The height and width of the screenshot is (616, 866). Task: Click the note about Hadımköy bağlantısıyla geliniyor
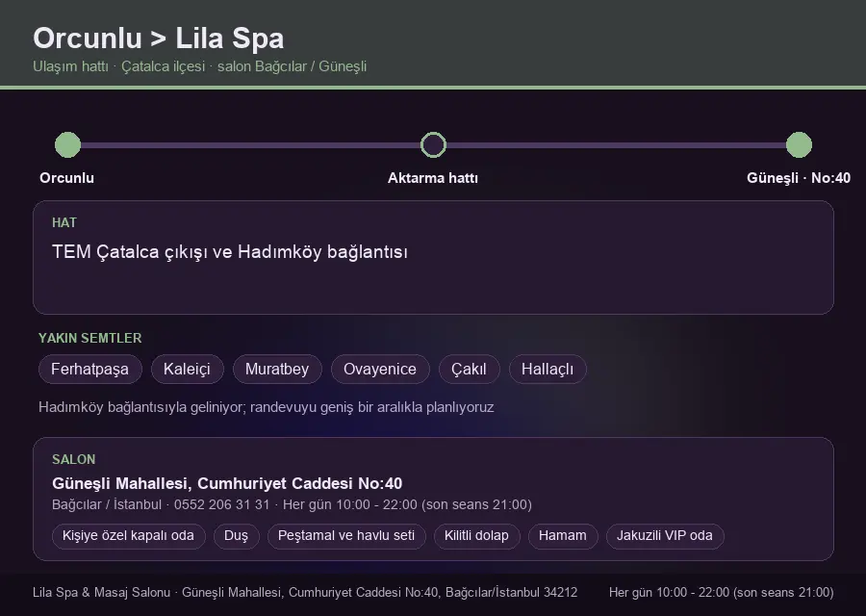click(x=267, y=407)
